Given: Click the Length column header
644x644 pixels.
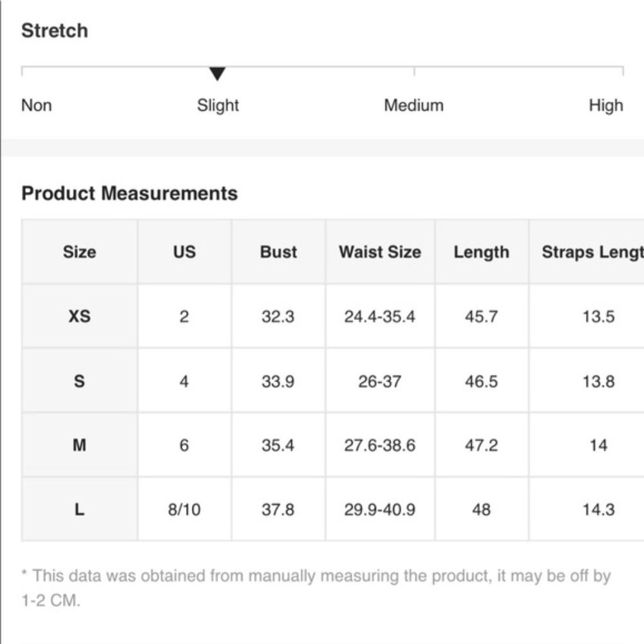Looking at the screenshot, I should (481, 252).
